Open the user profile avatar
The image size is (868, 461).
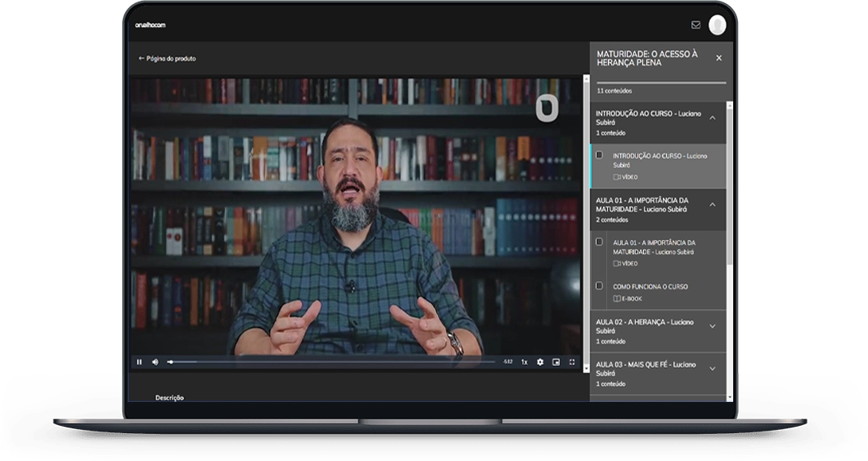[x=717, y=26]
